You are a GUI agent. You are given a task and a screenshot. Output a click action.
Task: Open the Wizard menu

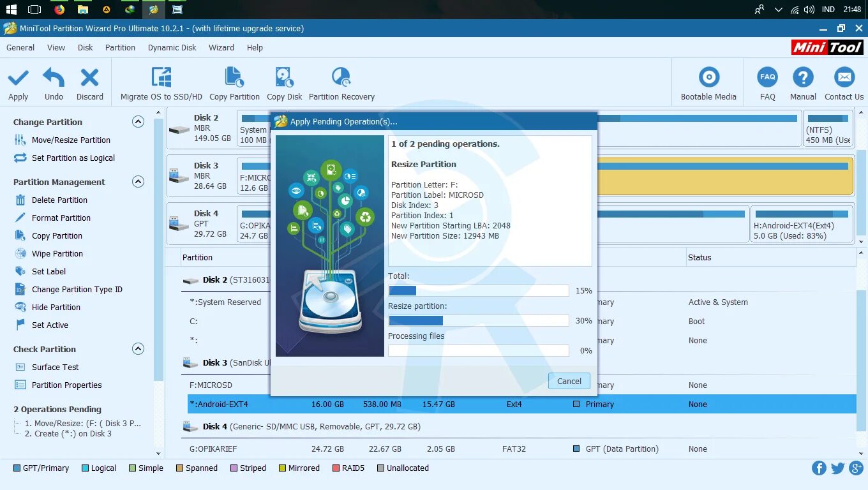click(221, 47)
